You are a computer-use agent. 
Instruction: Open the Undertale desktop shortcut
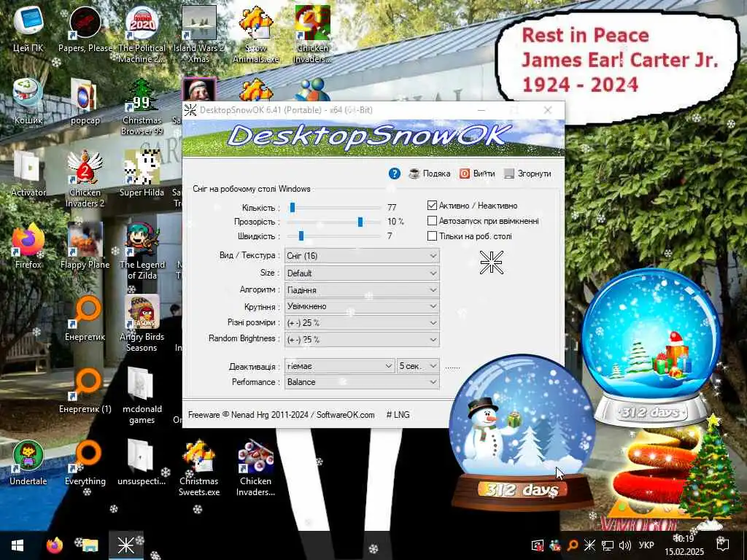point(28,463)
